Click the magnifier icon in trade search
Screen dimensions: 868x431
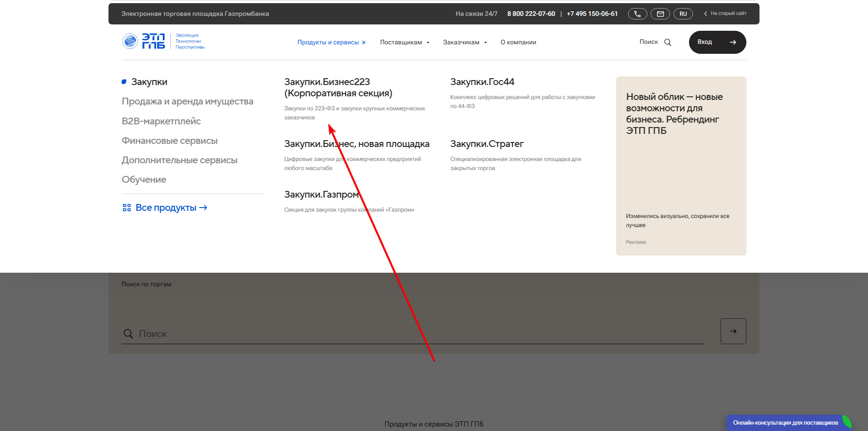pyautogui.click(x=128, y=334)
